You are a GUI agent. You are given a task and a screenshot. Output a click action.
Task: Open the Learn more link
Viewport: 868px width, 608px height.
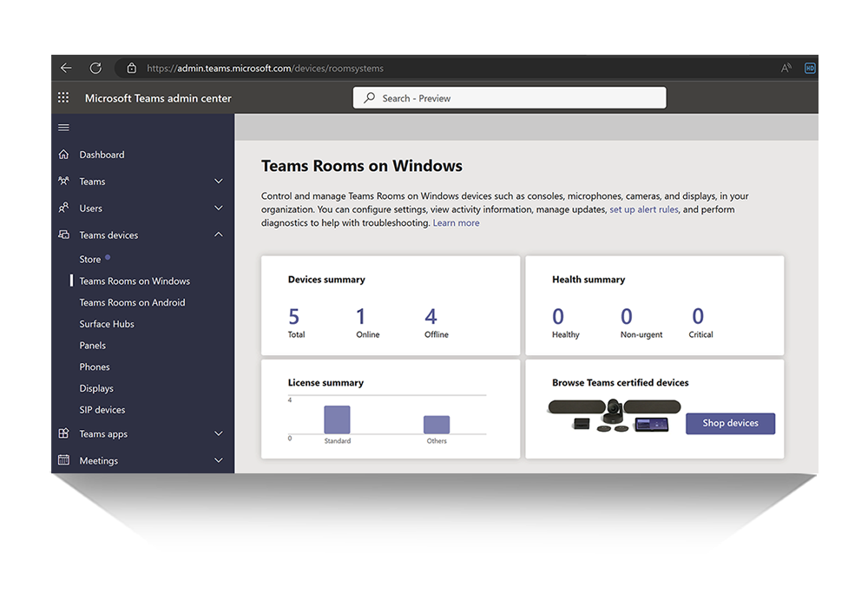point(457,222)
